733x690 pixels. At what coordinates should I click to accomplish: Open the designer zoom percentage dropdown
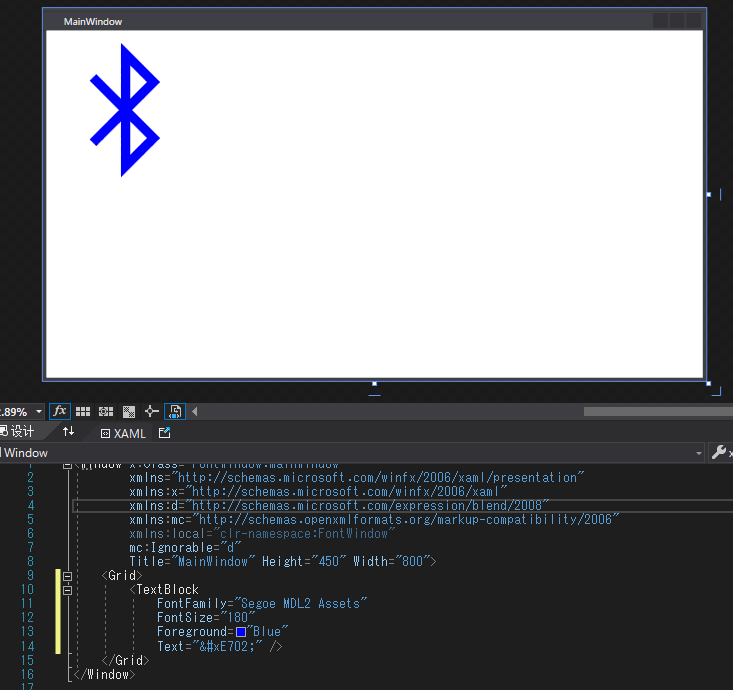coord(39,412)
